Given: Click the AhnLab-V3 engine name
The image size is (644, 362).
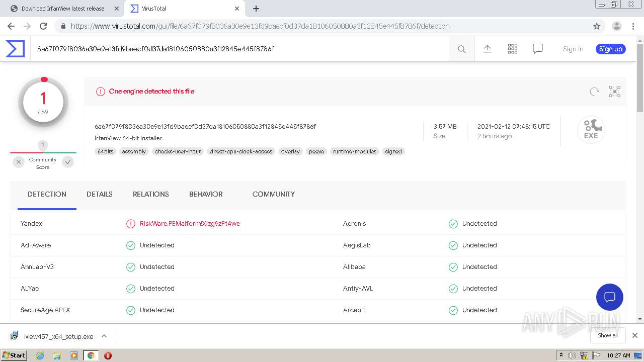Looking at the screenshot, I should pyautogui.click(x=37, y=267).
